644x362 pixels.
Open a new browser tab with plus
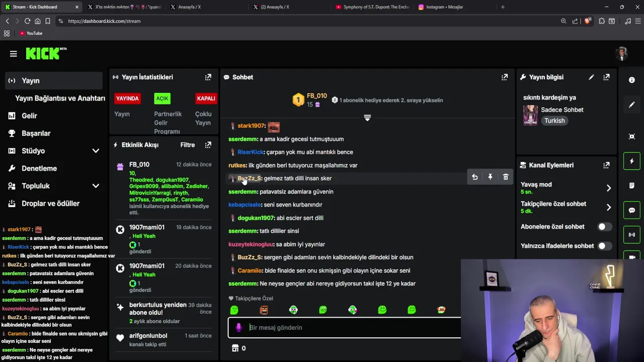(503, 7)
